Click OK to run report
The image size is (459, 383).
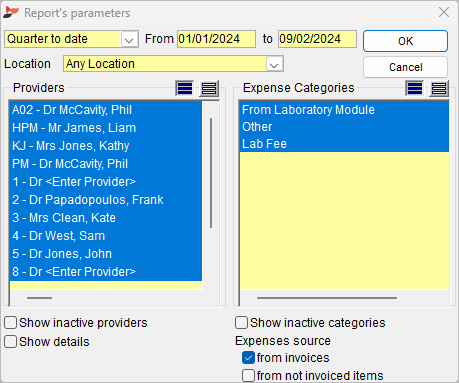[x=405, y=41]
